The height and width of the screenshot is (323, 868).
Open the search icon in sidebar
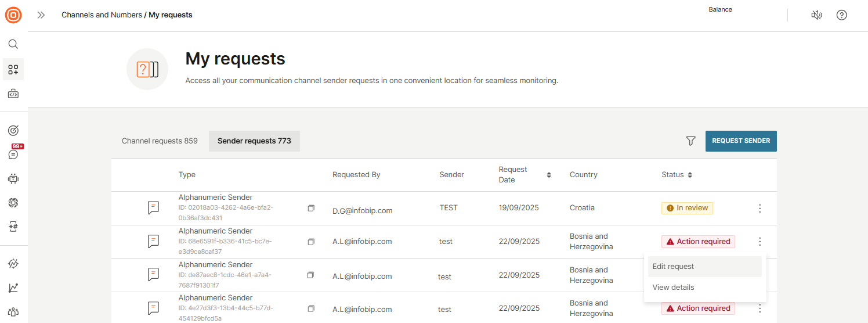[x=13, y=44]
